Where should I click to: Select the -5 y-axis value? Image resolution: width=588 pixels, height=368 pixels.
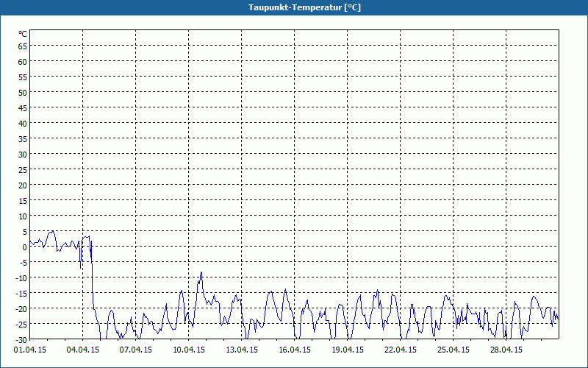coord(24,263)
